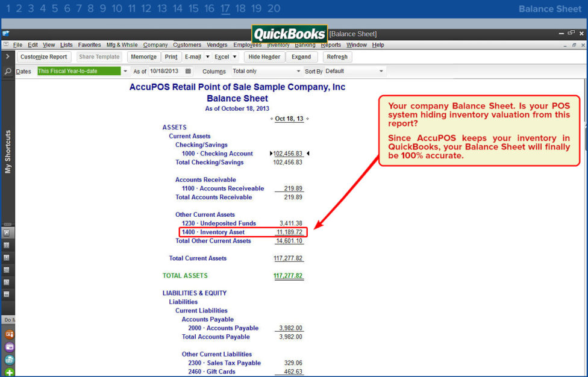
Task: Open the Lists menu
Action: (x=66, y=45)
